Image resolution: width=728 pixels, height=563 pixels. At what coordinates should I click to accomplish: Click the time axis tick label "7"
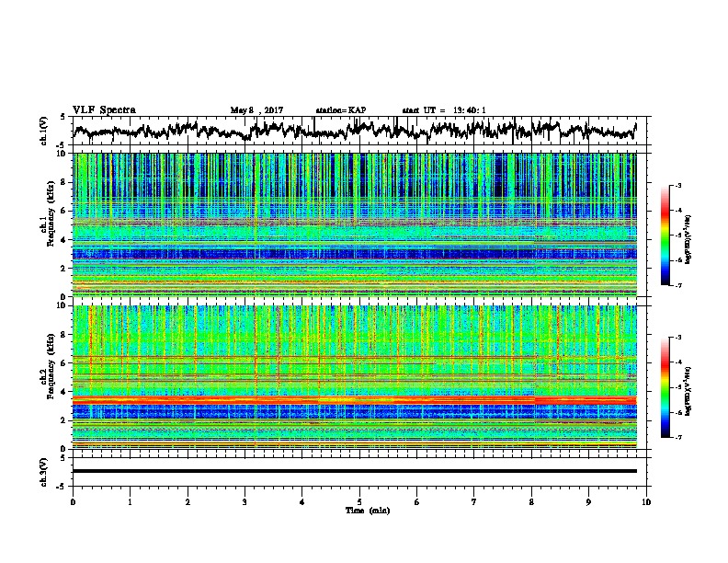coord(474,502)
